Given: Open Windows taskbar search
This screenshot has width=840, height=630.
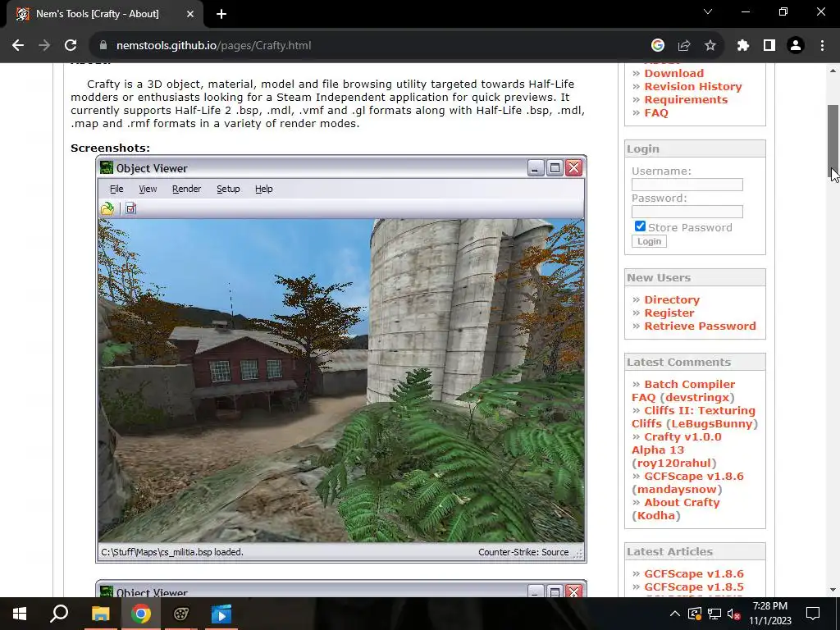Looking at the screenshot, I should pos(59,614).
